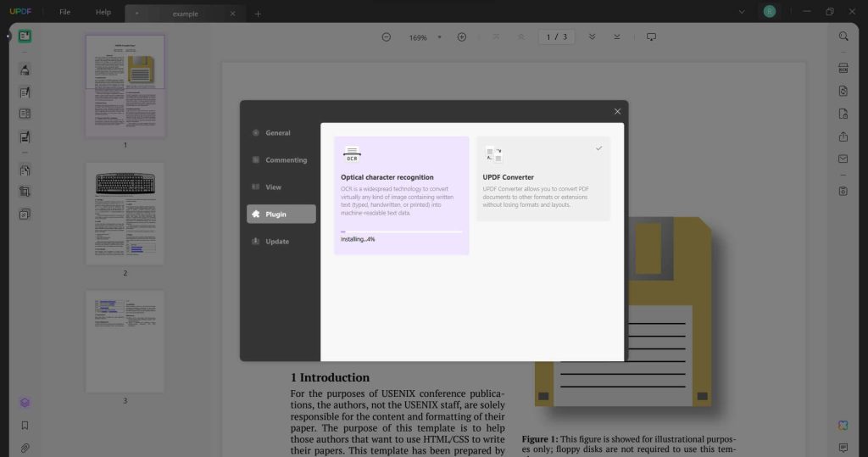Open the zoom level dropdown arrow

pyautogui.click(x=440, y=37)
